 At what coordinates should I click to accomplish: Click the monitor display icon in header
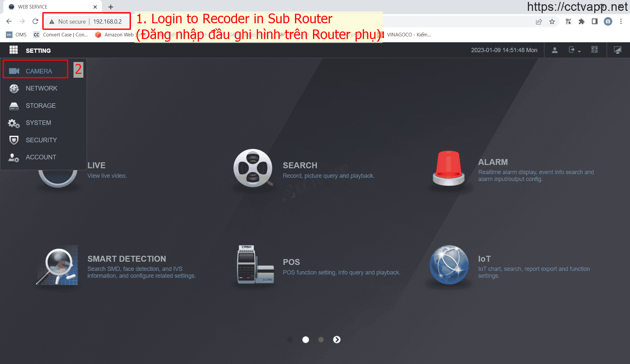coord(617,50)
